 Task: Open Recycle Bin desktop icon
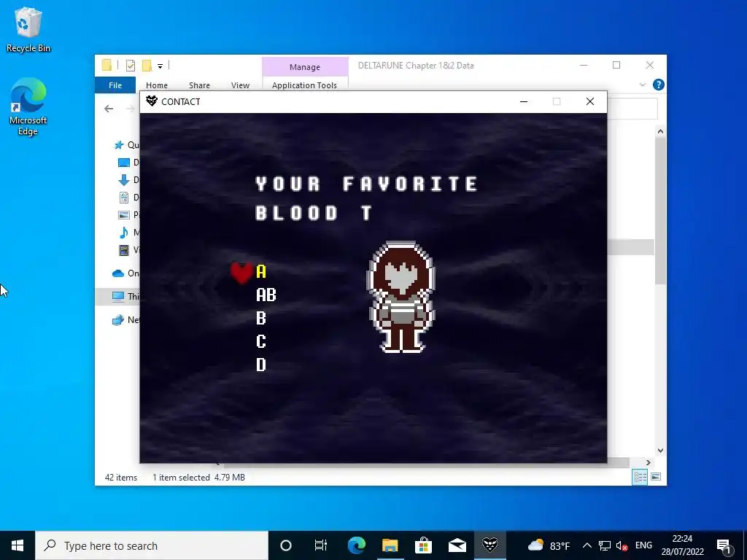click(28, 29)
